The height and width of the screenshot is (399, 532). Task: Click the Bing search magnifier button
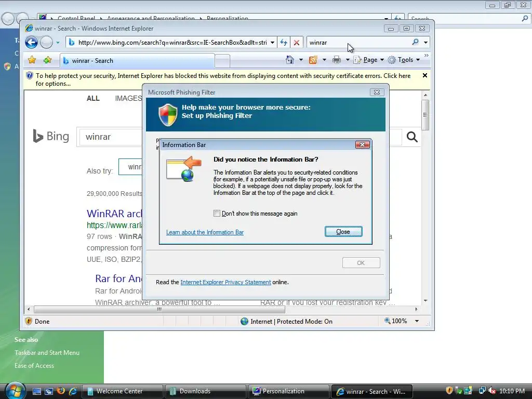[x=412, y=137]
